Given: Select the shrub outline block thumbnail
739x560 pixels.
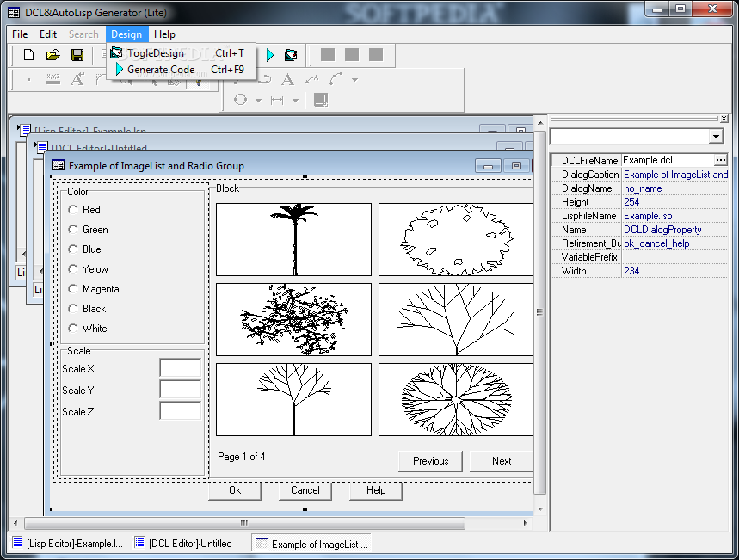Looking at the screenshot, I should pos(456,239).
